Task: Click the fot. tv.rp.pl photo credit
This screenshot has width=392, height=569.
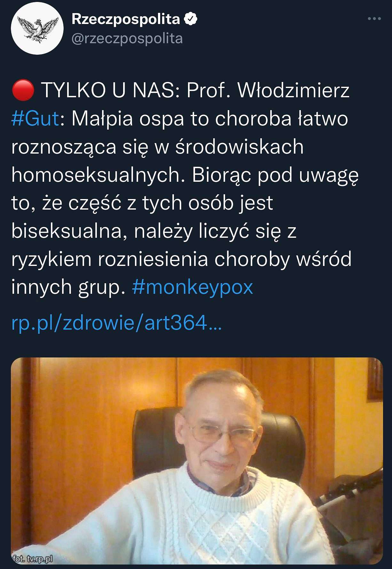Action: (x=32, y=559)
